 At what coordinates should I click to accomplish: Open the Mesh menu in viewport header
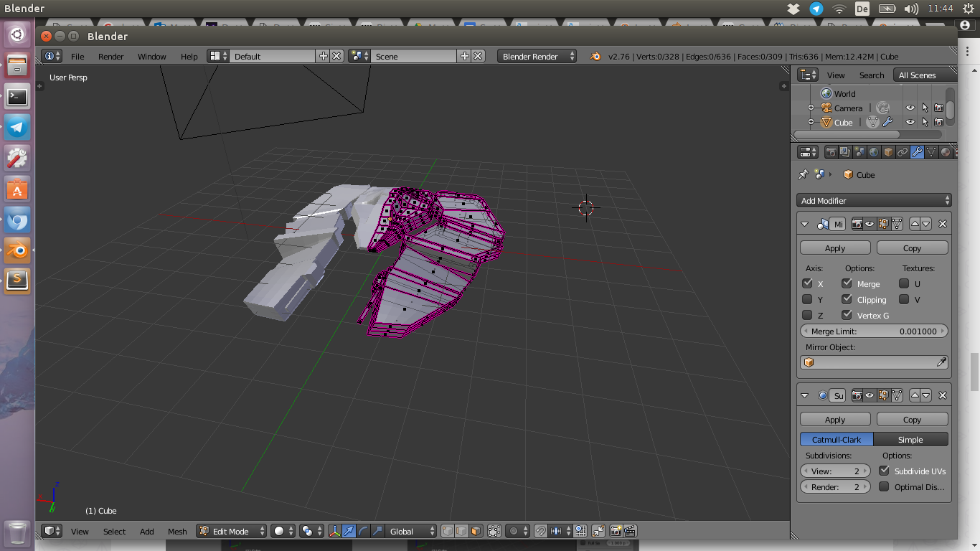[x=177, y=532]
